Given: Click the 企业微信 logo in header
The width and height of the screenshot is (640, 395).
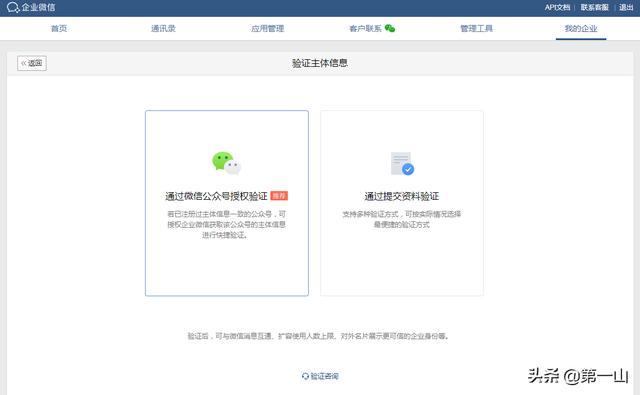Looking at the screenshot, I should click(x=31, y=7).
